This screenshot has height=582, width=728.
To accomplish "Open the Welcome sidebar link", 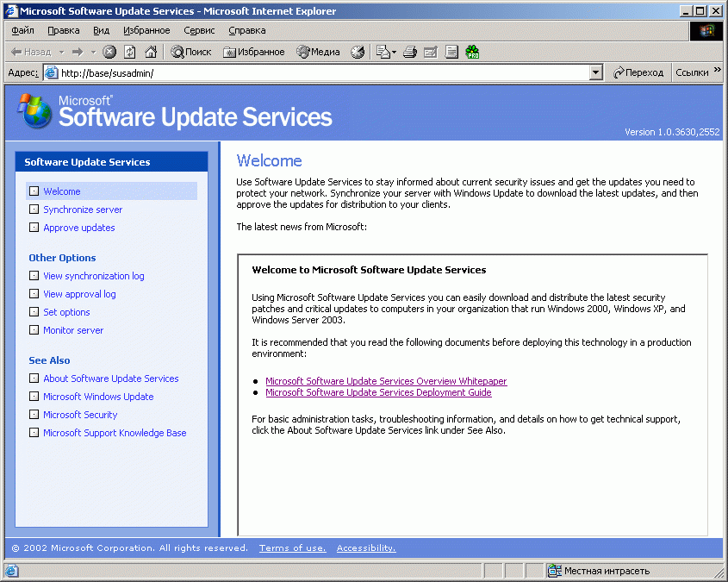I will coord(62,191).
